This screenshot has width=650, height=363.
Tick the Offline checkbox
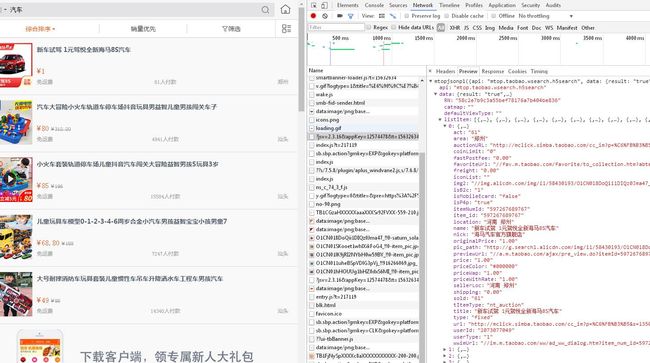click(493, 16)
